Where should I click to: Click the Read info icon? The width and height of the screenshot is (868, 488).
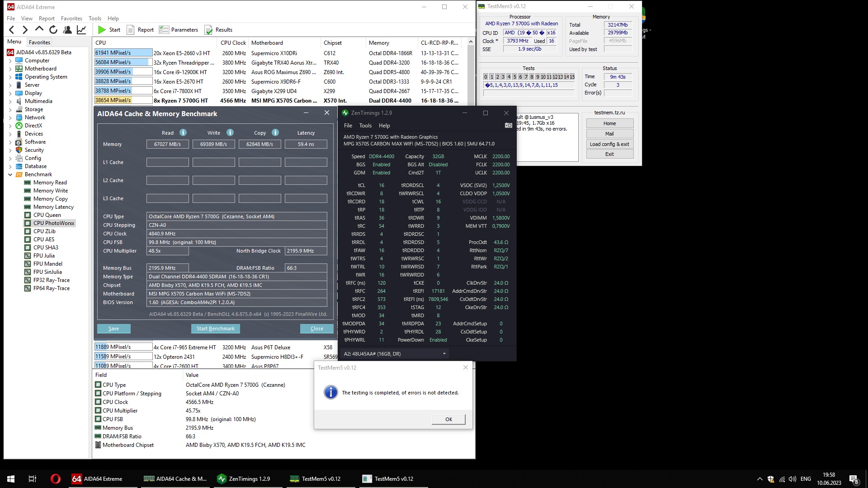click(183, 133)
